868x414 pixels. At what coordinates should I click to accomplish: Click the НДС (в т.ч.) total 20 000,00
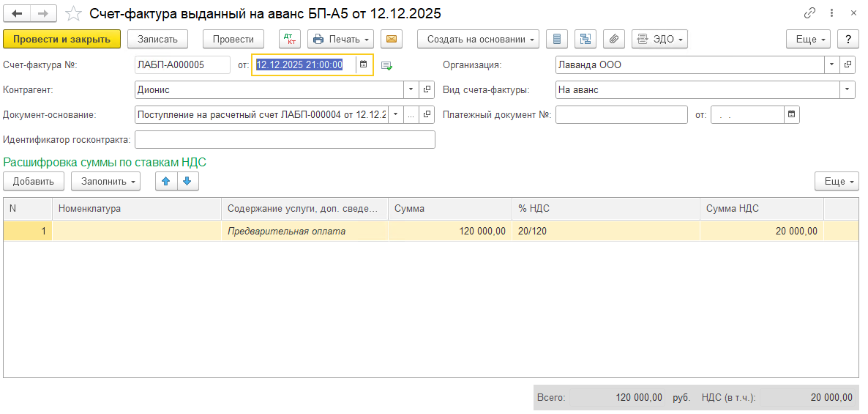pyautogui.click(x=808, y=397)
